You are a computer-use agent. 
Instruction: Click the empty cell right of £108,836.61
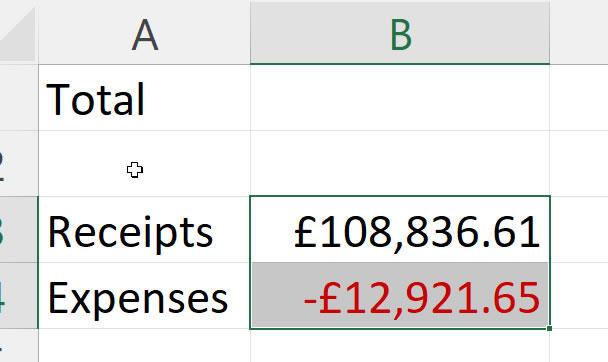click(579, 229)
